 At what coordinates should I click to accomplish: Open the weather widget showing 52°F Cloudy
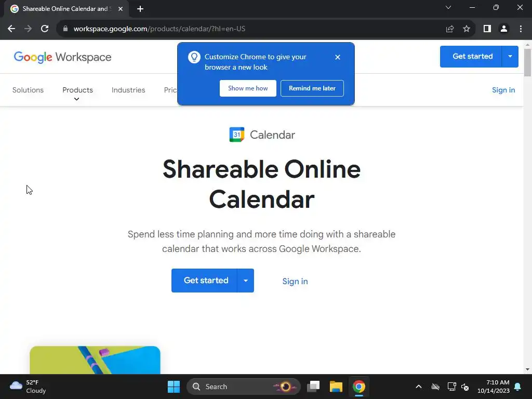[28, 387]
